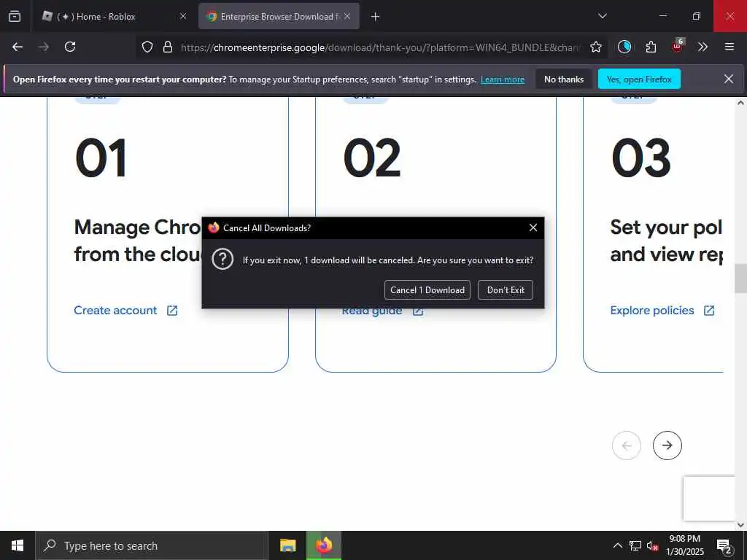Screen dimensions: 747x560
Task: Click the Type here to search box
Action: 152,545
